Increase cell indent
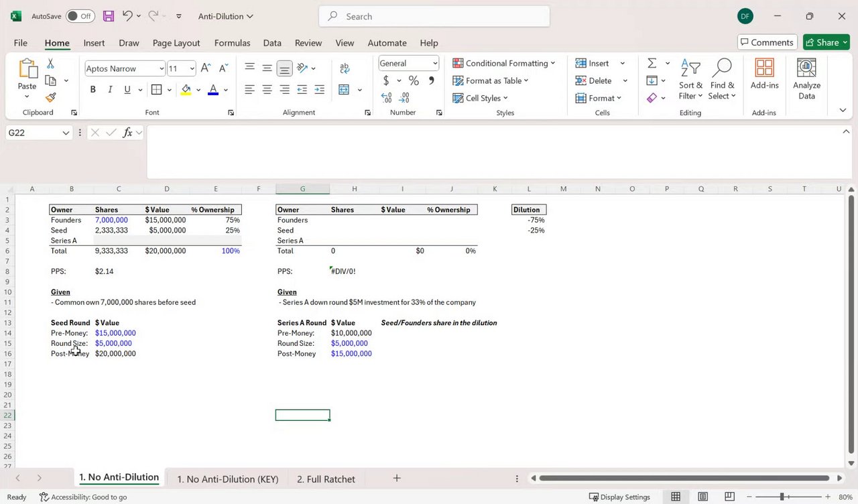The image size is (858, 504). [x=319, y=90]
